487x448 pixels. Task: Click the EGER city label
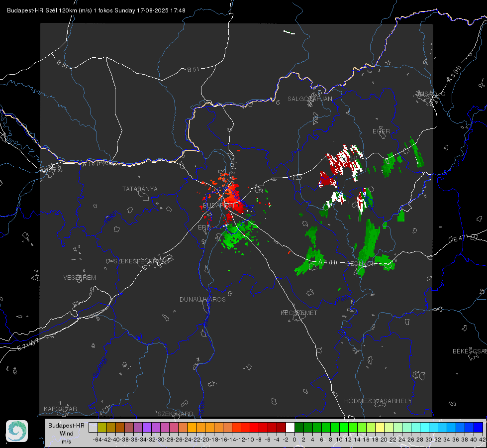pos(381,131)
